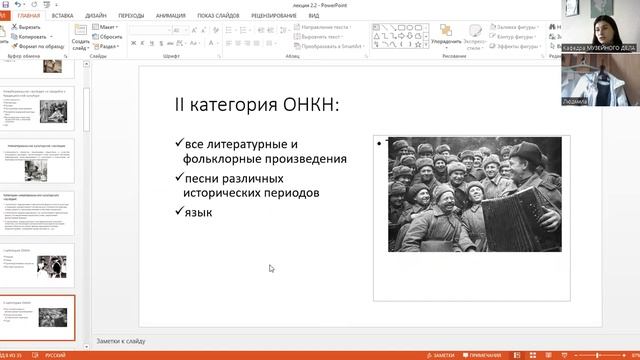
Task: Toggle strikethrough abc formatting
Action: pyautogui.click(x=170, y=43)
